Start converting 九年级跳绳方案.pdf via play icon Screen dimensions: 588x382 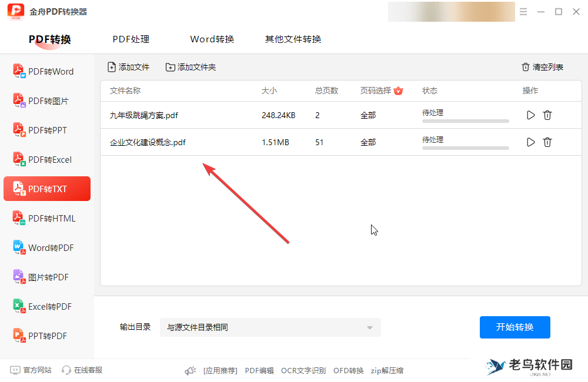pos(530,115)
